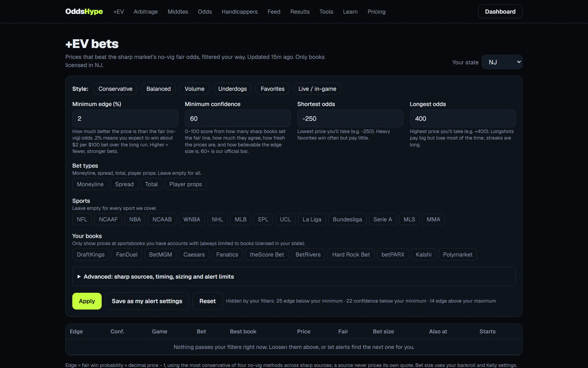Viewport: 588px width, 368px height.
Task: Click Save as my alert settings
Action: click(x=147, y=301)
